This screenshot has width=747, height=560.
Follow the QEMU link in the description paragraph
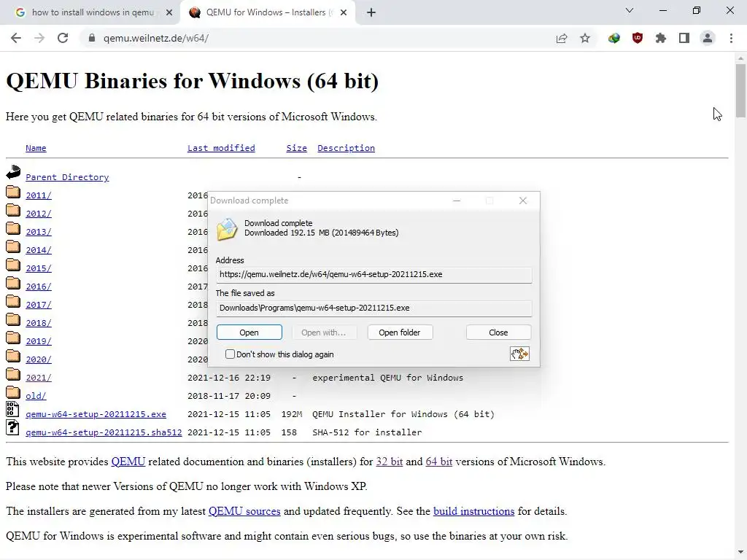[128, 462]
